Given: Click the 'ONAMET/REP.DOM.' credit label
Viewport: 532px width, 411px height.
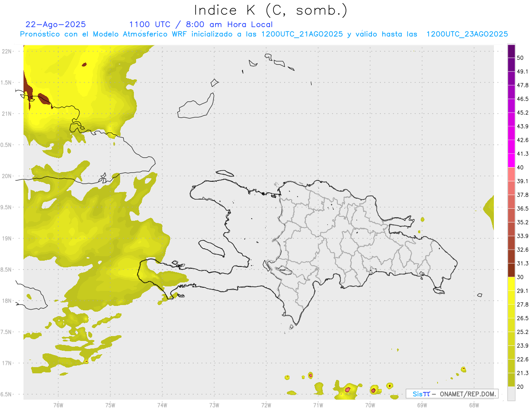Looking at the screenshot, I should [x=468, y=394].
